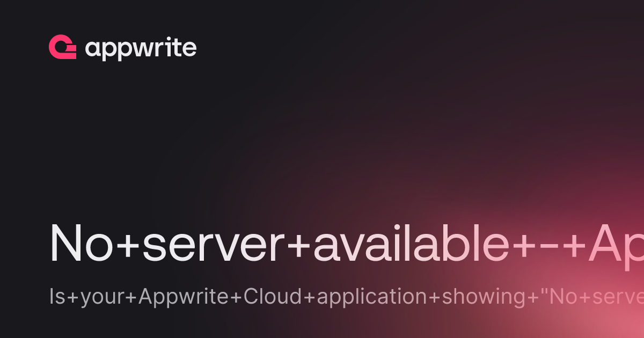Image resolution: width=644 pixels, height=338 pixels.
Task: Click the truncated "Ap" ending the headline
Action: coord(617,249)
